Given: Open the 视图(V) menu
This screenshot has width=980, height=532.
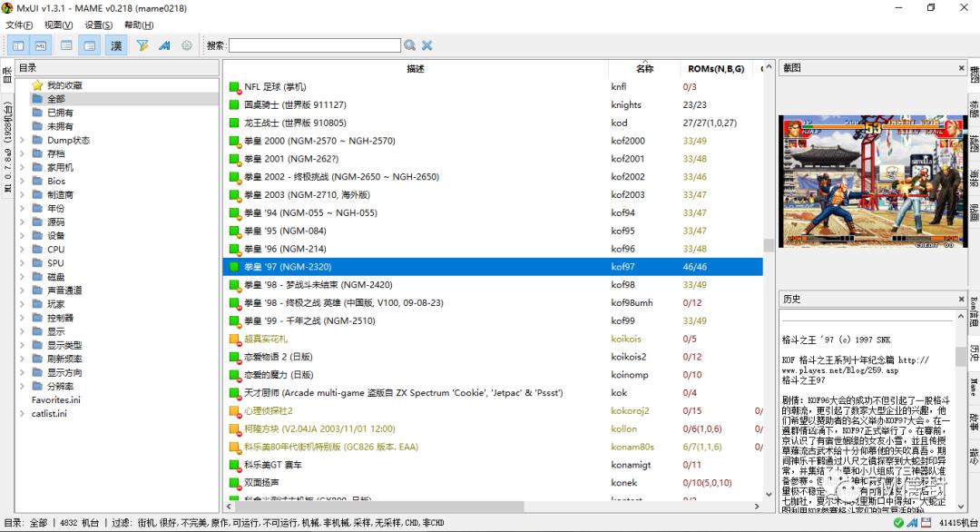Looking at the screenshot, I should 59,25.
